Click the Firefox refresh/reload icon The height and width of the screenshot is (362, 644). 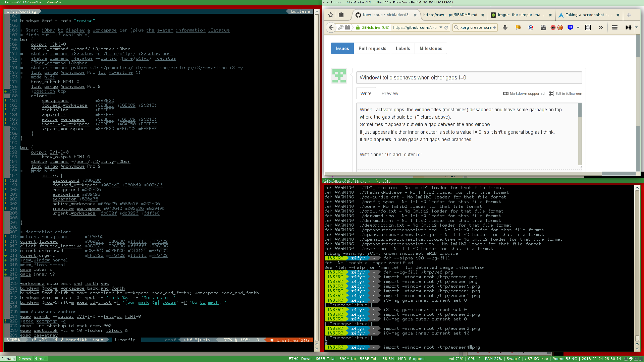446,27
